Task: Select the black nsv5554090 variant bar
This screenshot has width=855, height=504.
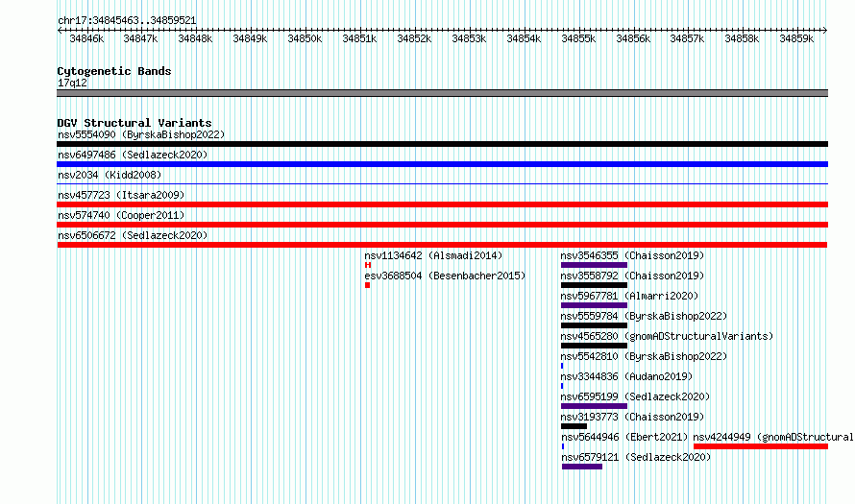Action: (x=442, y=144)
